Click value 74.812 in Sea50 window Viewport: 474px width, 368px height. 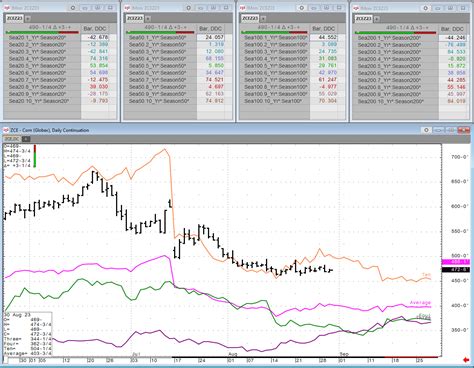(x=214, y=101)
